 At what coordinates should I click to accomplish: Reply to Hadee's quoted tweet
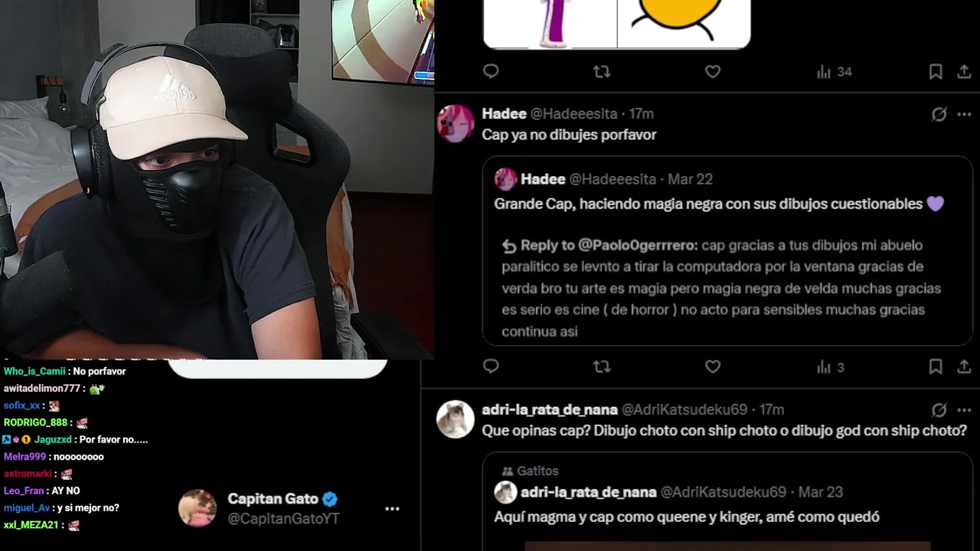tap(491, 367)
